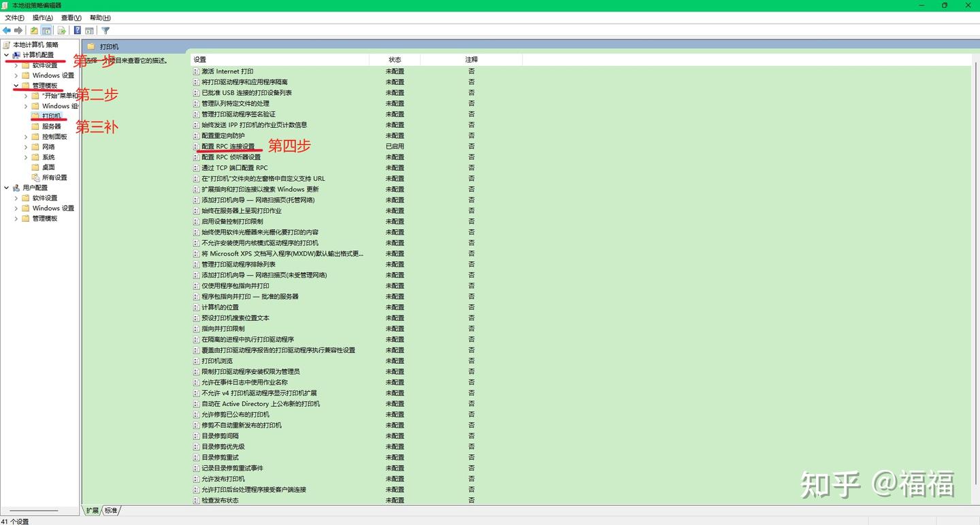
Task: Click the export list toolbar icon
Action: pyautogui.click(x=61, y=30)
